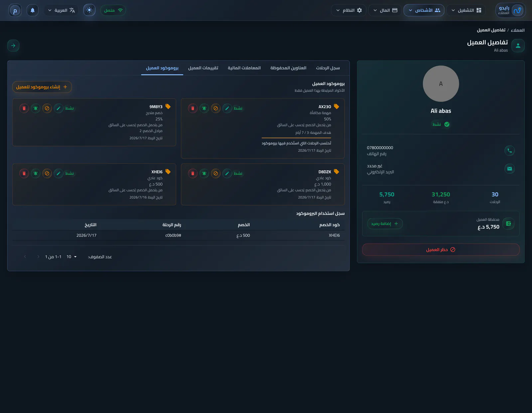The height and width of the screenshot is (413, 532).
Task: Click the AX23O mission progress bar
Action: 296,137
